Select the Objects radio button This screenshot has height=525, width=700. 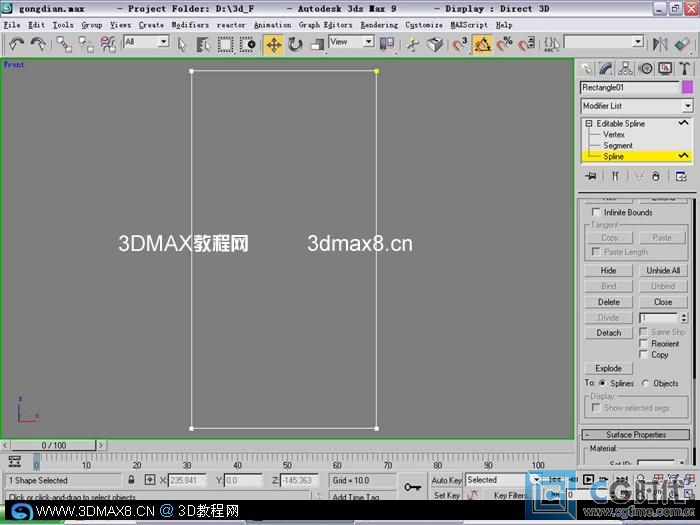coord(645,383)
